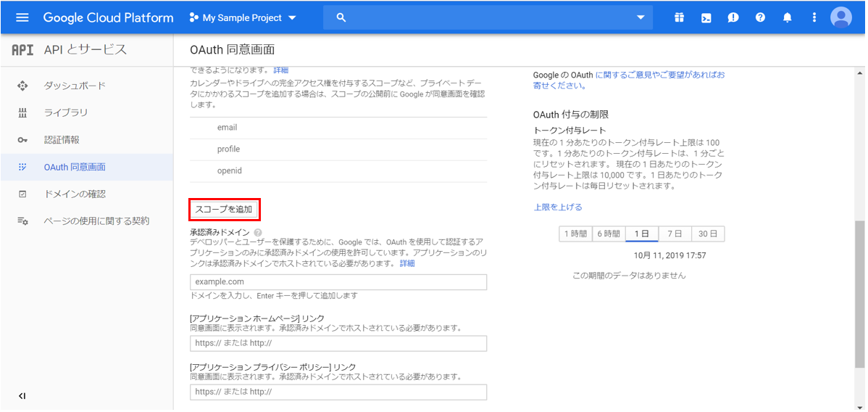The image size is (868, 412).
Task: Select the 1 日 time range tab
Action: [642, 234]
